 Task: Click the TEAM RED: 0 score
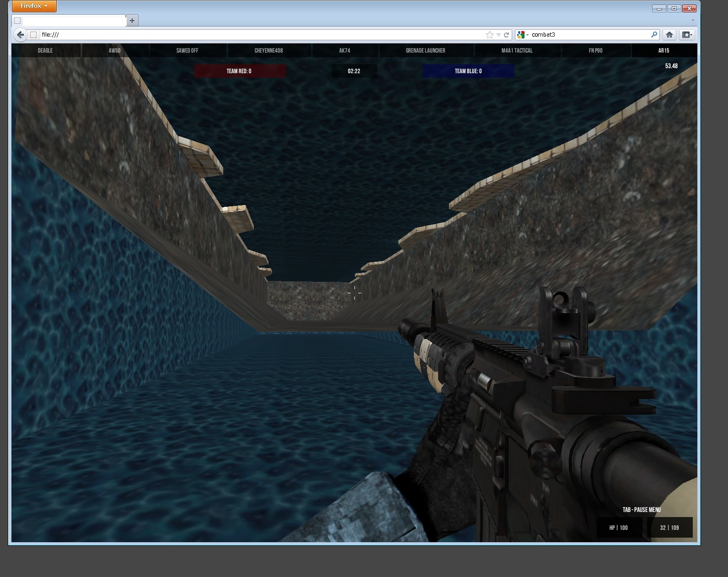click(240, 71)
